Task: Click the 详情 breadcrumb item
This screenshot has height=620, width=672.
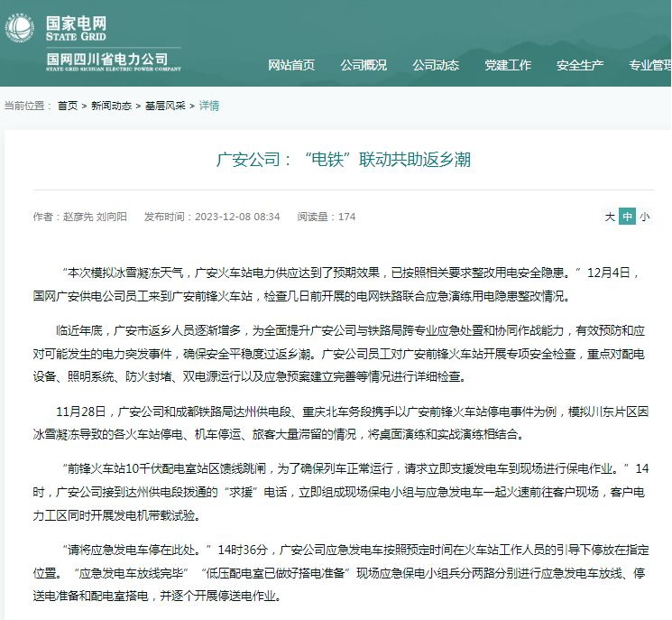Action: coord(209,106)
